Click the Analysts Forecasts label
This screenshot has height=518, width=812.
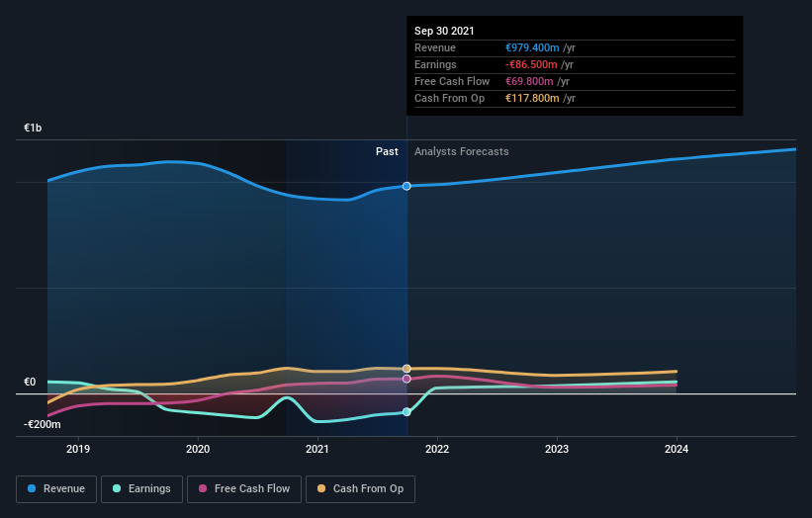(462, 151)
